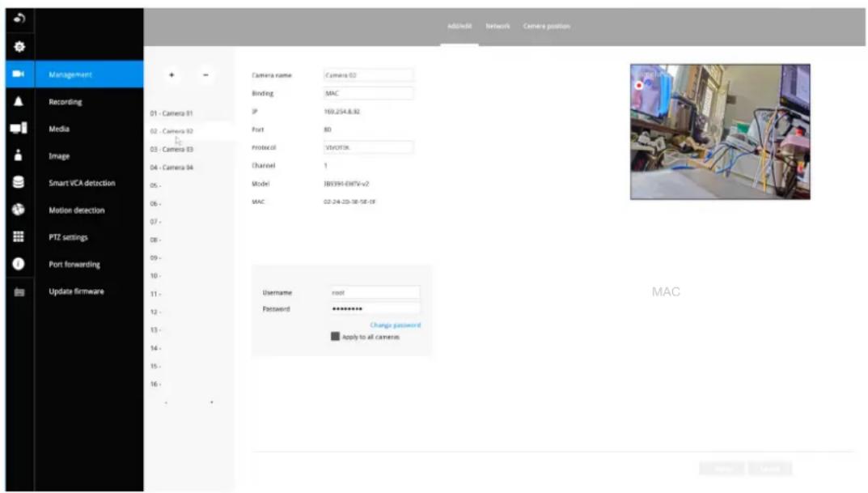Select empty camera slot 16
This screenshot has height=493, width=868.
(x=155, y=384)
